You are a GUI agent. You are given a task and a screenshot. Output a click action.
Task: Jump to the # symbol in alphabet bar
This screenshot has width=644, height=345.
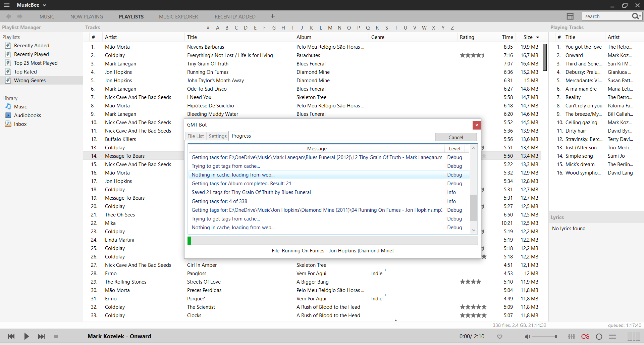click(208, 28)
